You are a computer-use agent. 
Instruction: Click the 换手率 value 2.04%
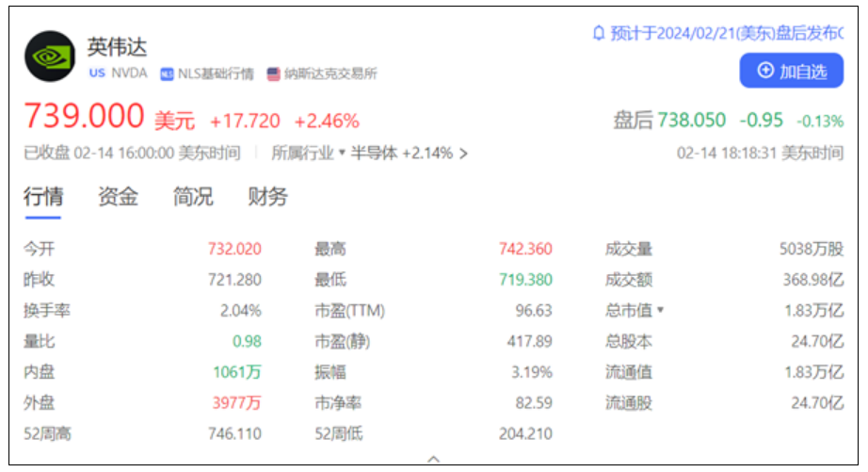click(241, 310)
